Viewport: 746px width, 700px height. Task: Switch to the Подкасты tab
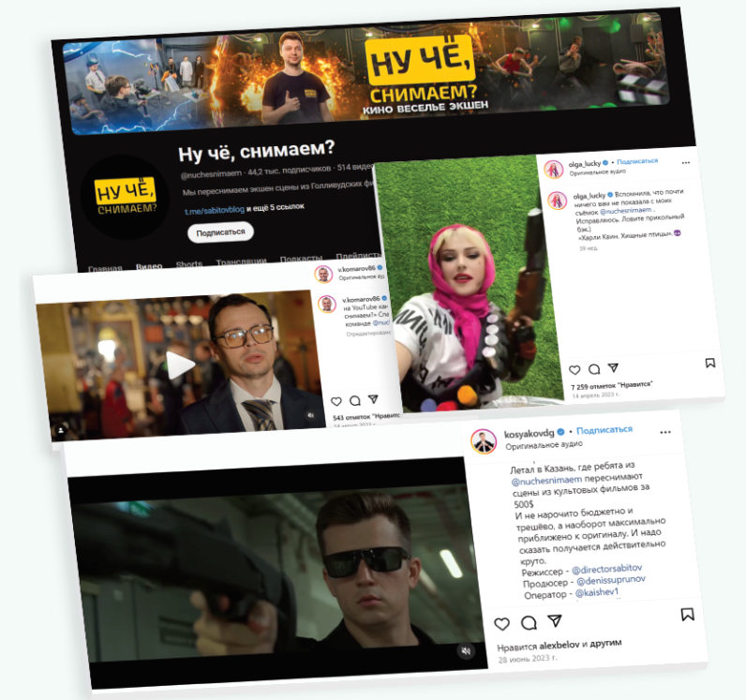[301, 259]
